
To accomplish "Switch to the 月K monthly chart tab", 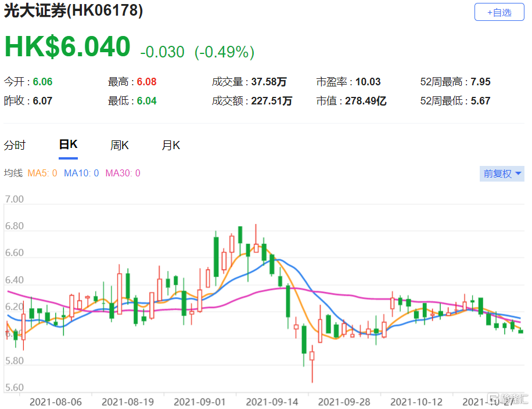I will pos(171,146).
